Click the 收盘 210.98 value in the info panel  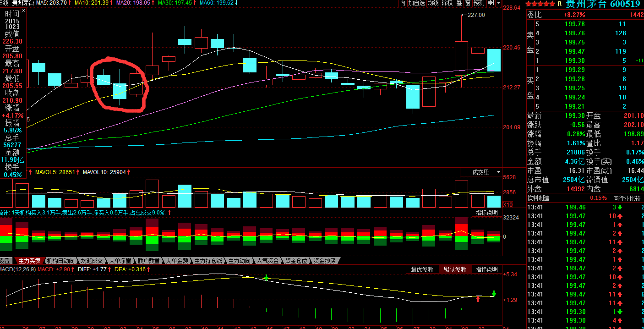(12, 100)
